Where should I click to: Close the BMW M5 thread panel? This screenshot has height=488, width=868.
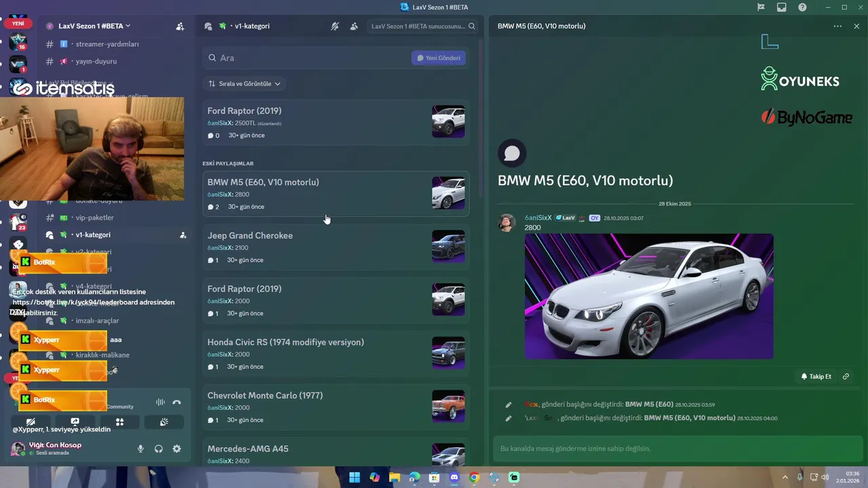[856, 26]
